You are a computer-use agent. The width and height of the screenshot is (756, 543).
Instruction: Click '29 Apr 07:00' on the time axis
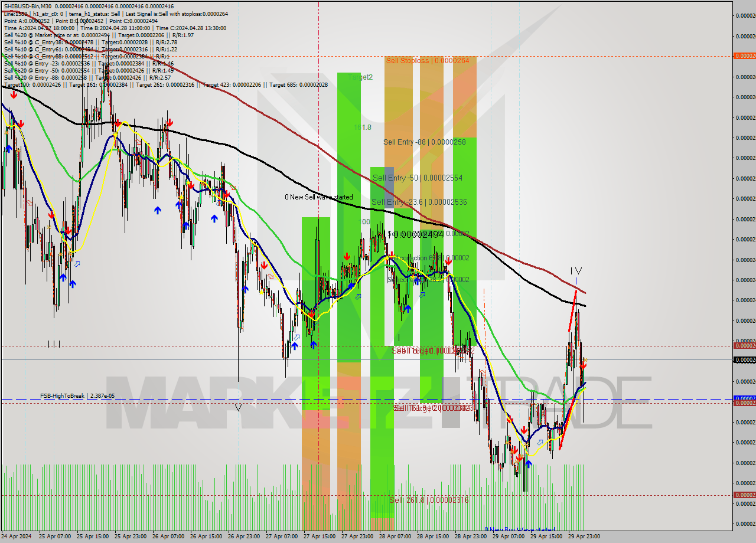(508, 537)
